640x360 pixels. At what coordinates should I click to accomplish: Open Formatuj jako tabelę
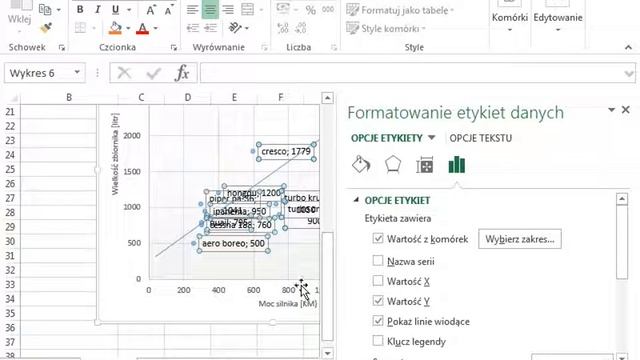point(400,10)
